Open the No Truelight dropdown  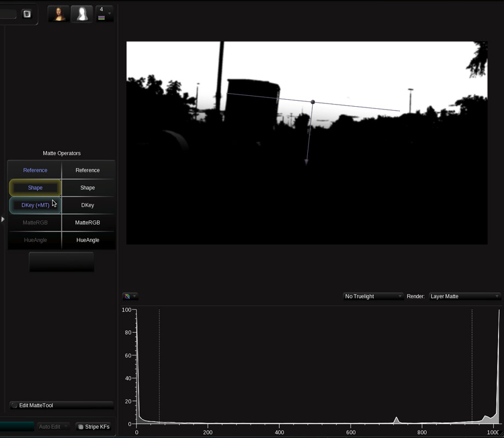(373, 296)
